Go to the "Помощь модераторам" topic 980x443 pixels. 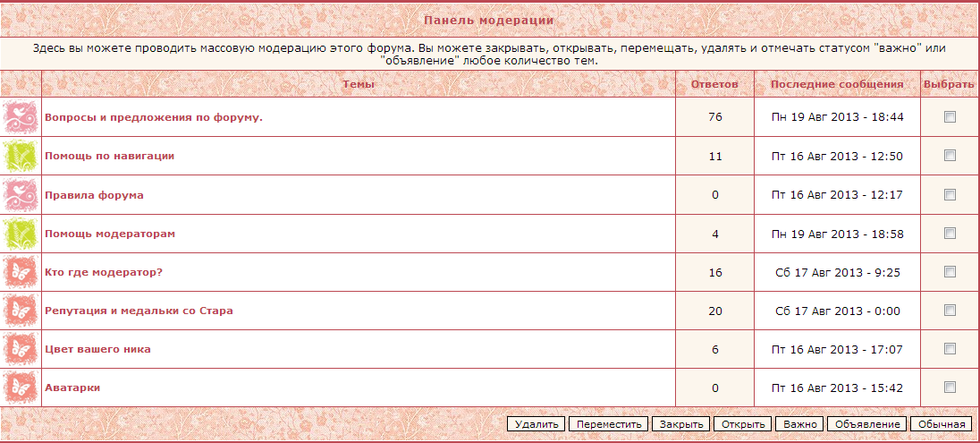[110, 234]
